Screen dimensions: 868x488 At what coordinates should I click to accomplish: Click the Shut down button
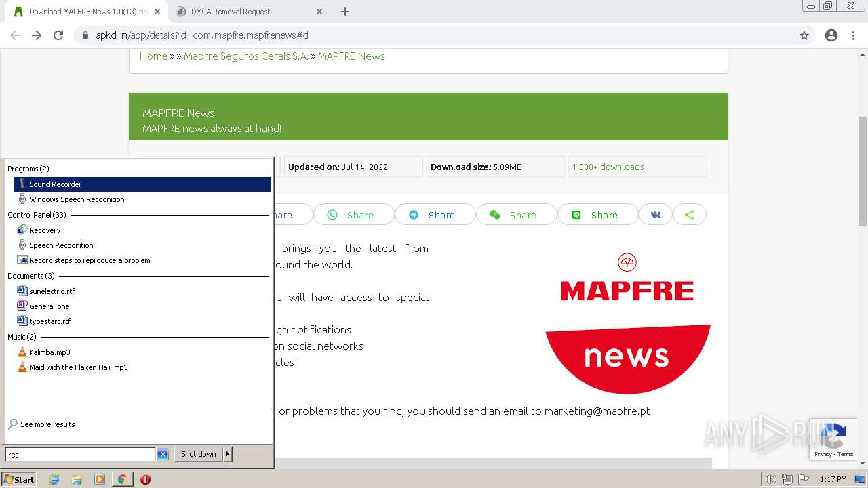click(199, 454)
